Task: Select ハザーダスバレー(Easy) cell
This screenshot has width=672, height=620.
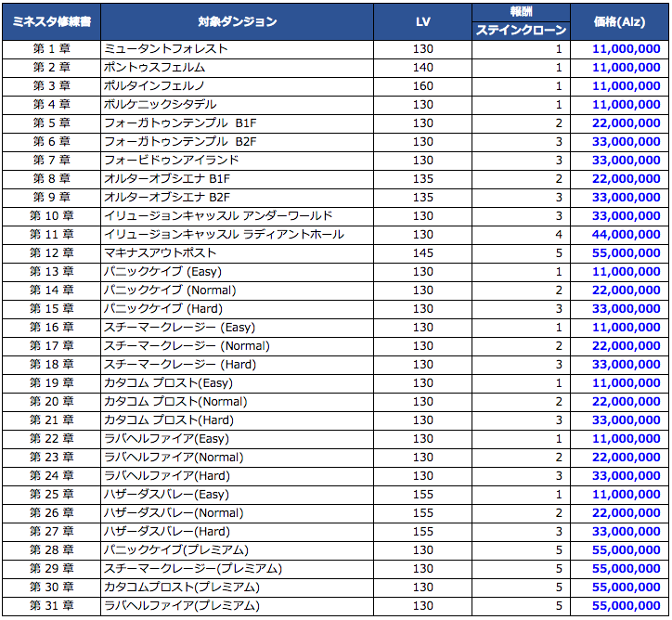Action: point(237,495)
